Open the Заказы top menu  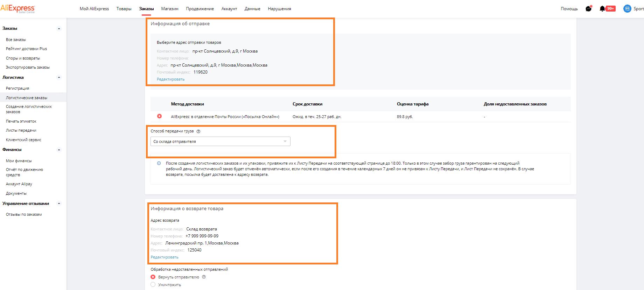(146, 9)
